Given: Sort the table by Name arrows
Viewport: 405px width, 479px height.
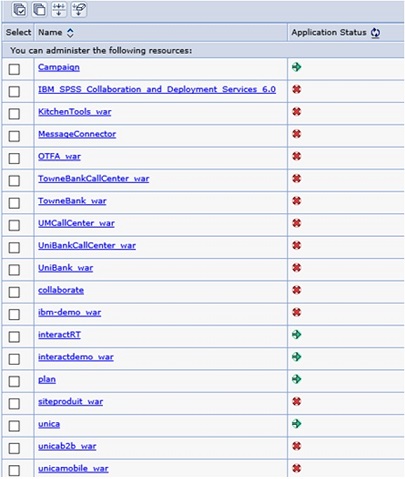Looking at the screenshot, I should [70, 33].
